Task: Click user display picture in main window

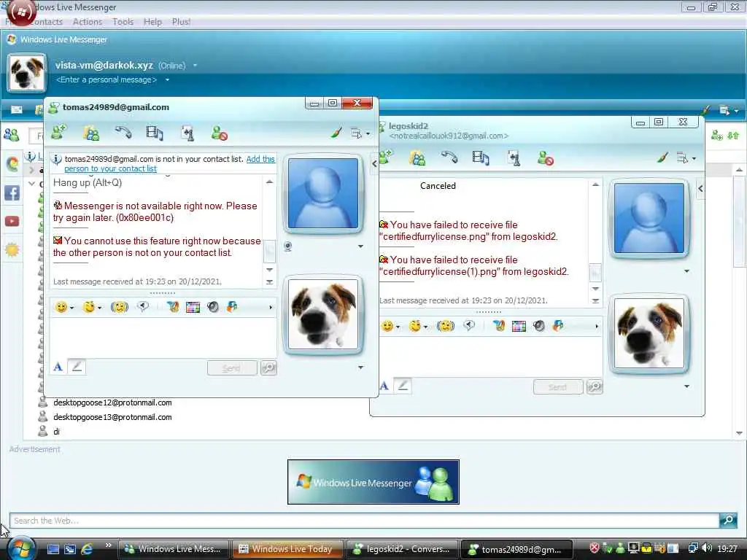Action: tap(27, 73)
